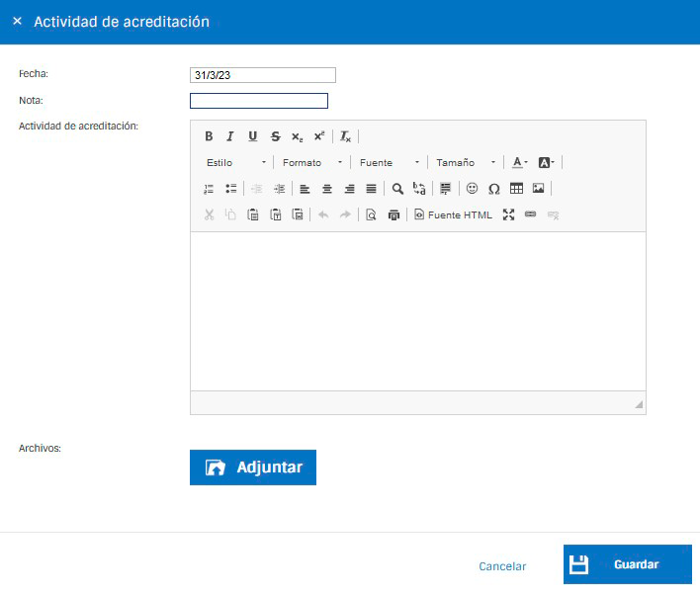Open the find magnifier tool
This screenshot has width=700, height=596.
pos(397,189)
